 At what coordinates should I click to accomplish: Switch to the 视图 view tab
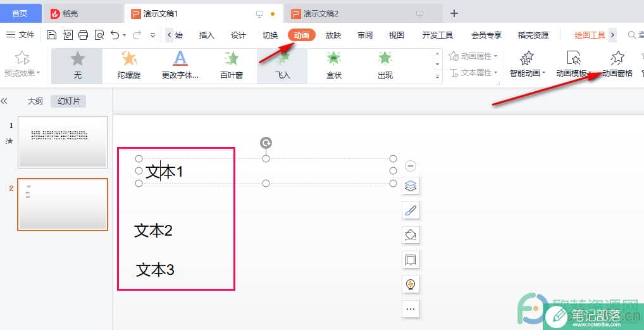(397, 35)
